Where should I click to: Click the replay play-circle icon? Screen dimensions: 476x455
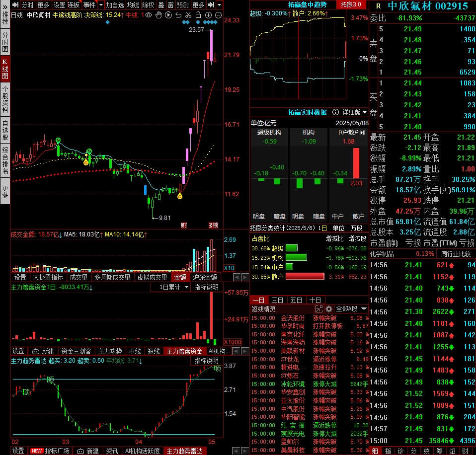[x=168, y=15]
